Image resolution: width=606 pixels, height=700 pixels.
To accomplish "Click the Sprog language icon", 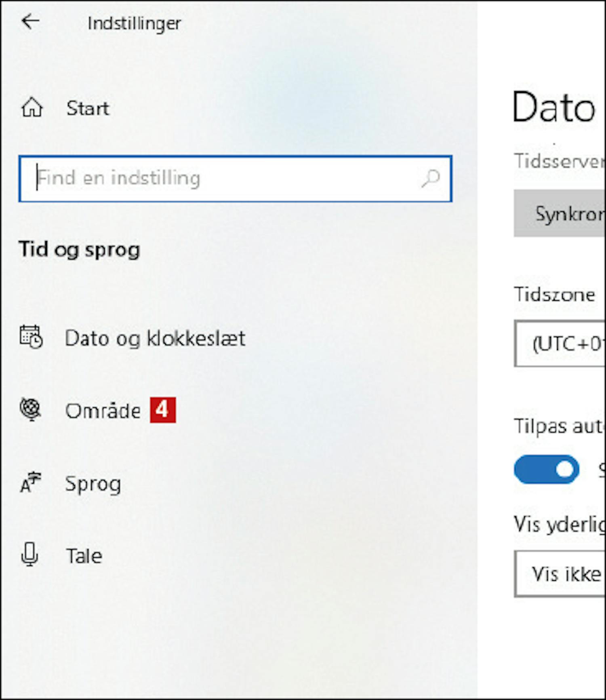I will pyautogui.click(x=31, y=483).
